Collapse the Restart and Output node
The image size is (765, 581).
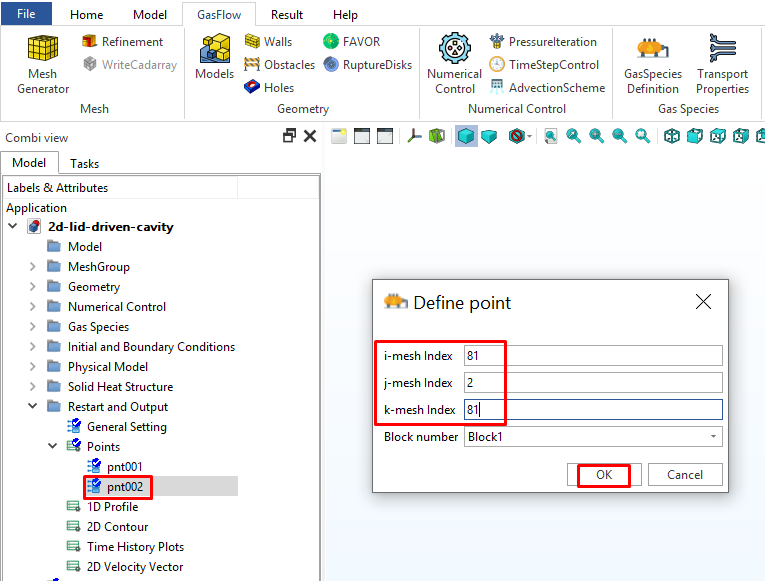(33, 407)
